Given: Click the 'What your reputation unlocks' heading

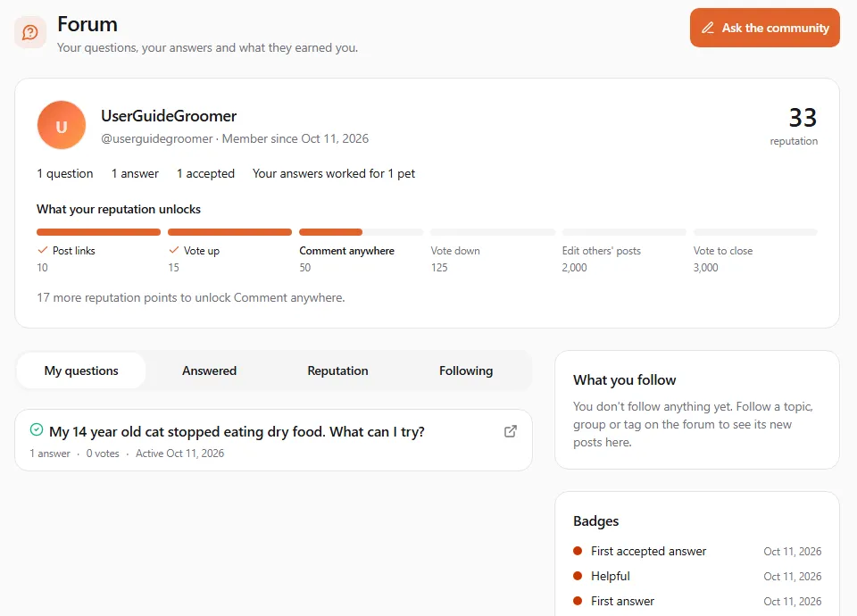Looking at the screenshot, I should pos(119,209).
